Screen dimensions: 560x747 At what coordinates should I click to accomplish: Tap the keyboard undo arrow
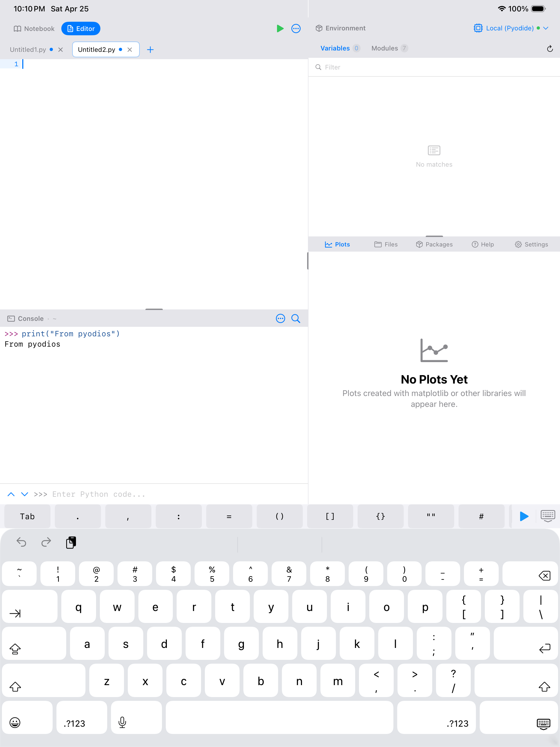click(x=21, y=542)
